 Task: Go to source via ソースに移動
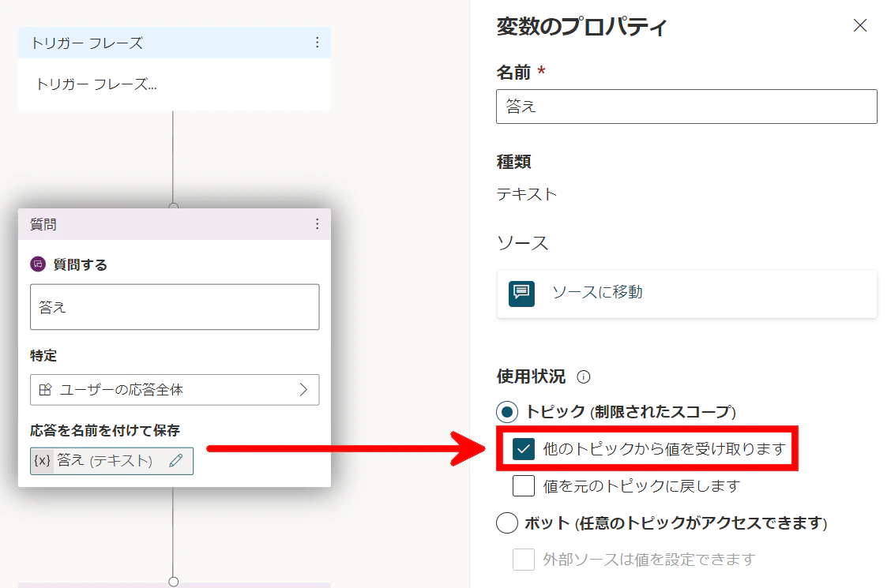(686, 294)
